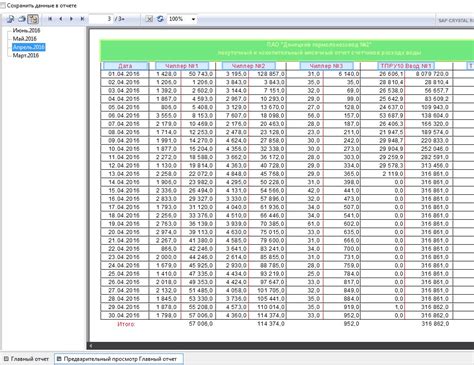
Task: Open the 100% zoom dropdown
Action: 193,19
